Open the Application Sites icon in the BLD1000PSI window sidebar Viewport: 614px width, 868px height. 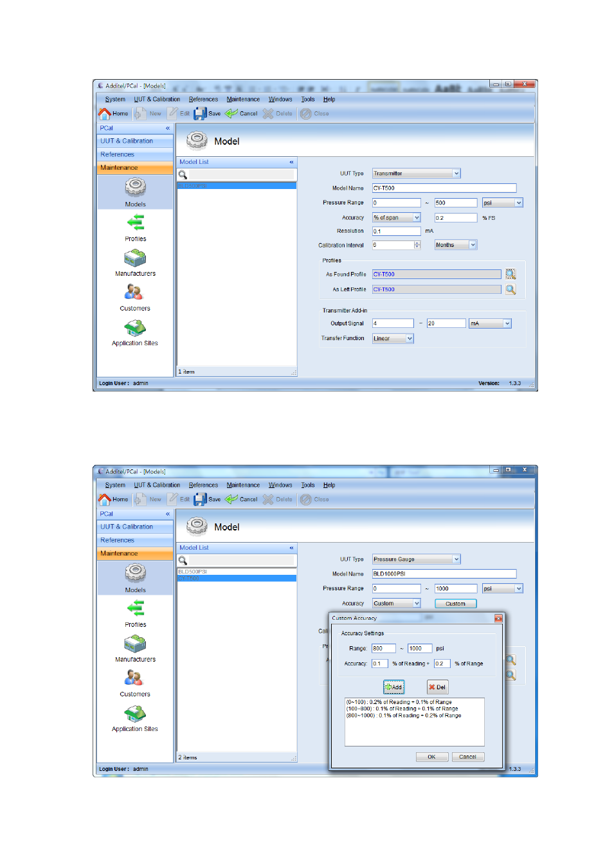coord(135,714)
